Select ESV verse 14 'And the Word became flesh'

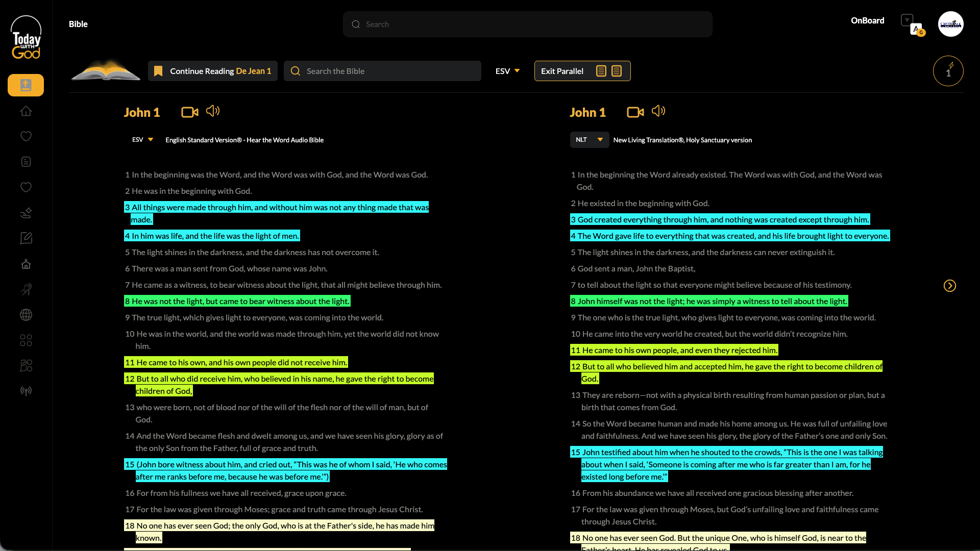[x=284, y=442]
